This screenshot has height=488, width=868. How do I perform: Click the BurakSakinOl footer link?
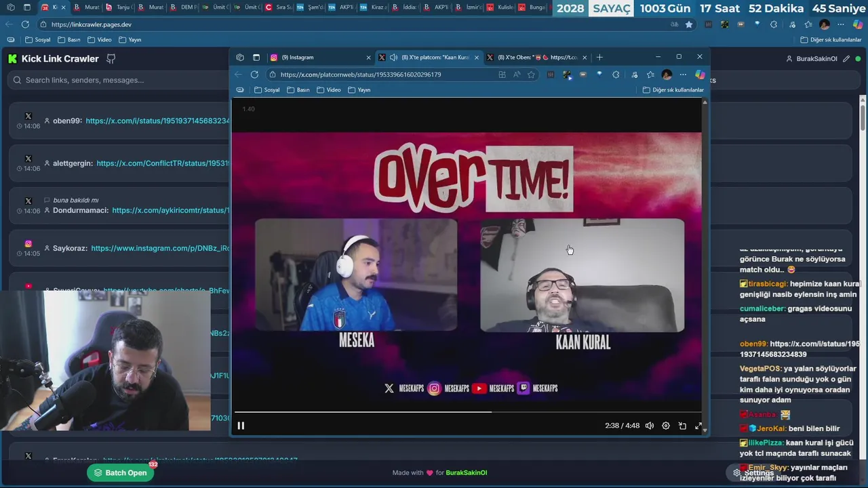tap(466, 473)
